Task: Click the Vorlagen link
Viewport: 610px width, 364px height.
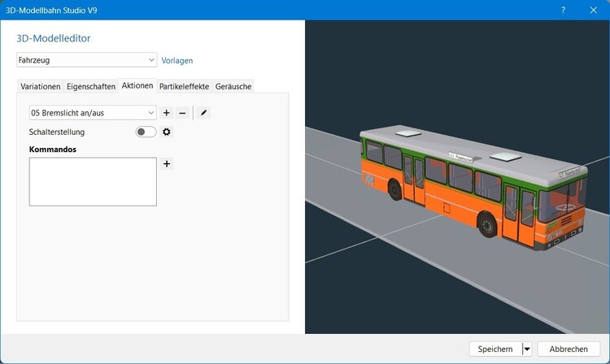Action: point(177,61)
